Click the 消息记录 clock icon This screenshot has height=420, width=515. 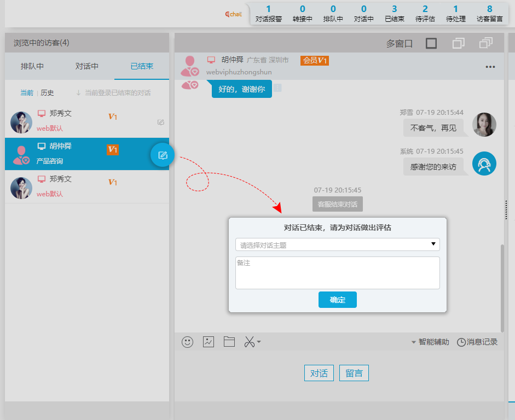[461, 342]
